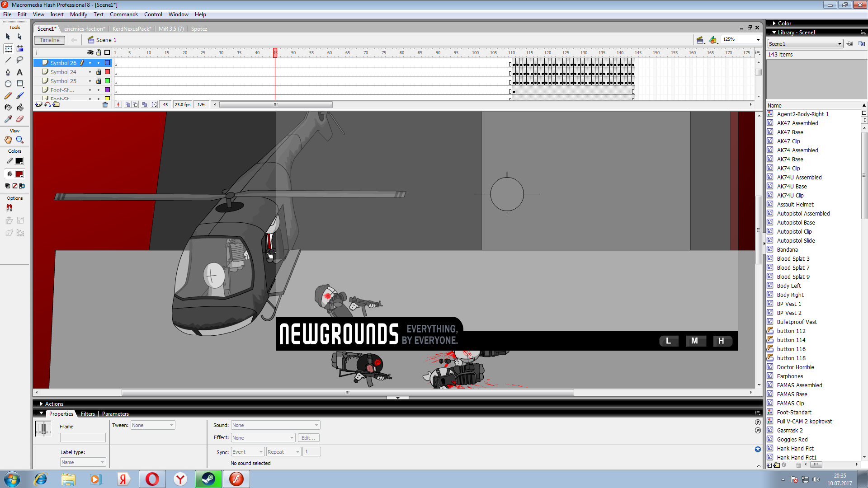Select the Eraser tool

tap(19, 119)
